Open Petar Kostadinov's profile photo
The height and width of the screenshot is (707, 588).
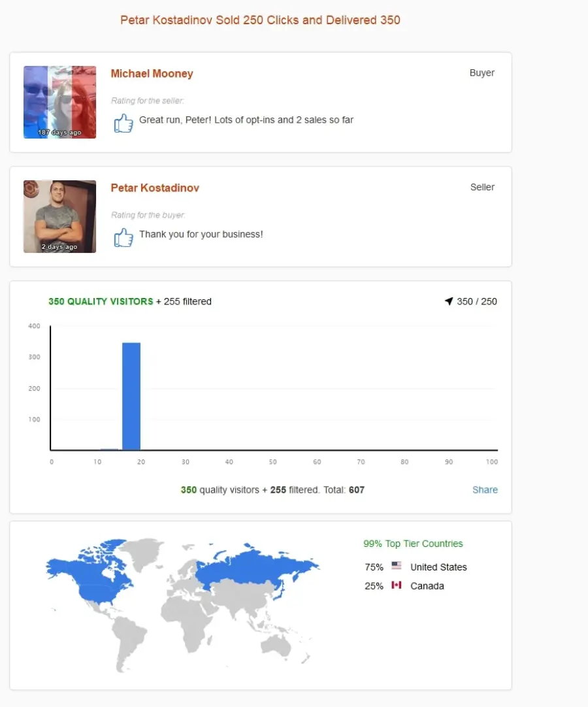pyautogui.click(x=59, y=216)
